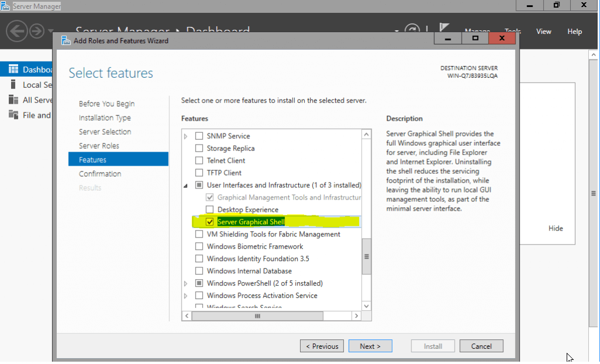600x364 pixels.
Task: Click the Next button
Action: coord(370,346)
